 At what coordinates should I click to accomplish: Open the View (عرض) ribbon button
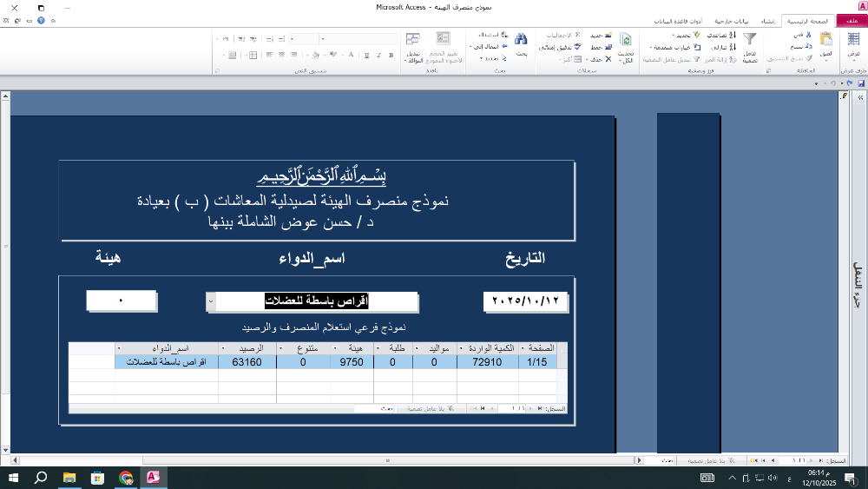tap(853, 43)
